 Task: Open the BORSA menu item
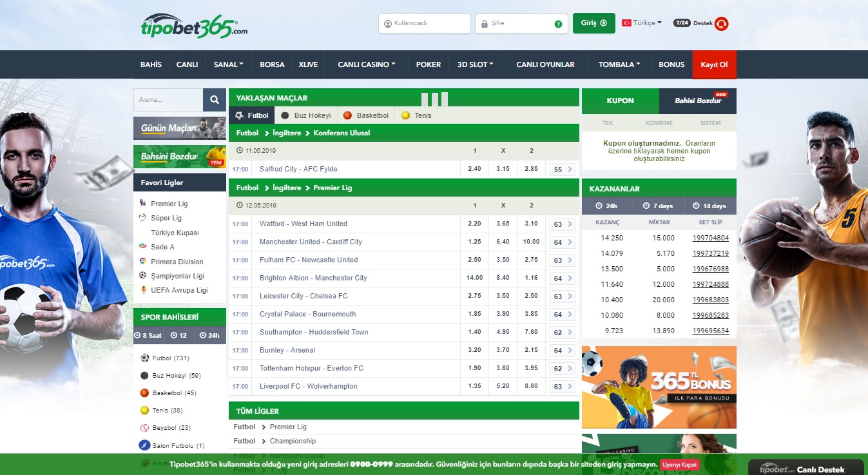coord(272,64)
